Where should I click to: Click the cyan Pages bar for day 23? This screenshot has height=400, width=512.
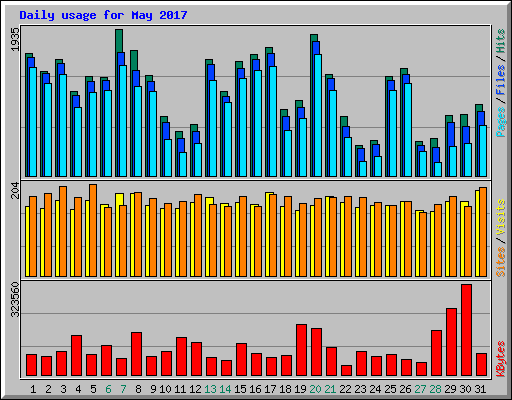(x=363, y=169)
